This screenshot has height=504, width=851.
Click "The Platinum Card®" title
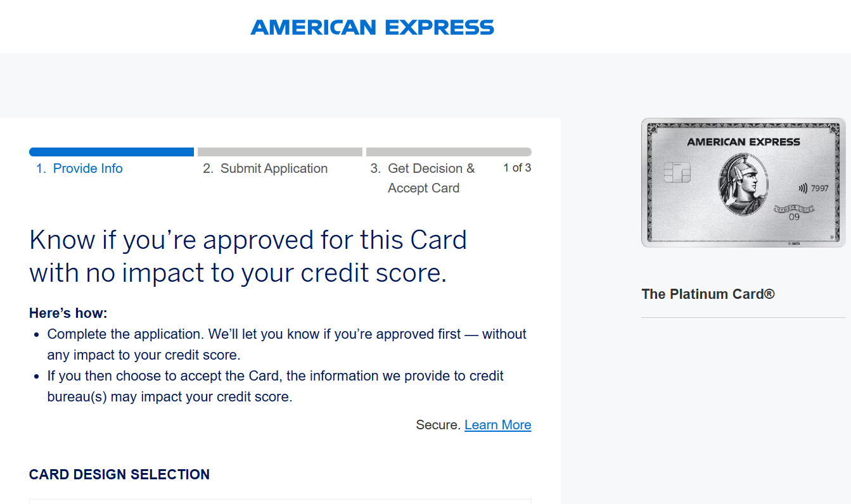point(708,294)
